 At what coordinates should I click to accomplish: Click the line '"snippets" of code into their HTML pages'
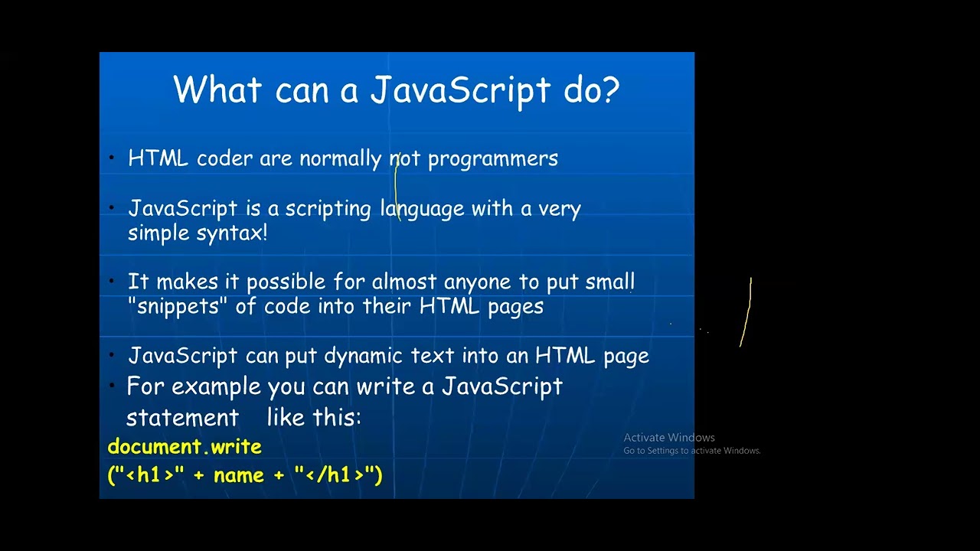[335, 307]
